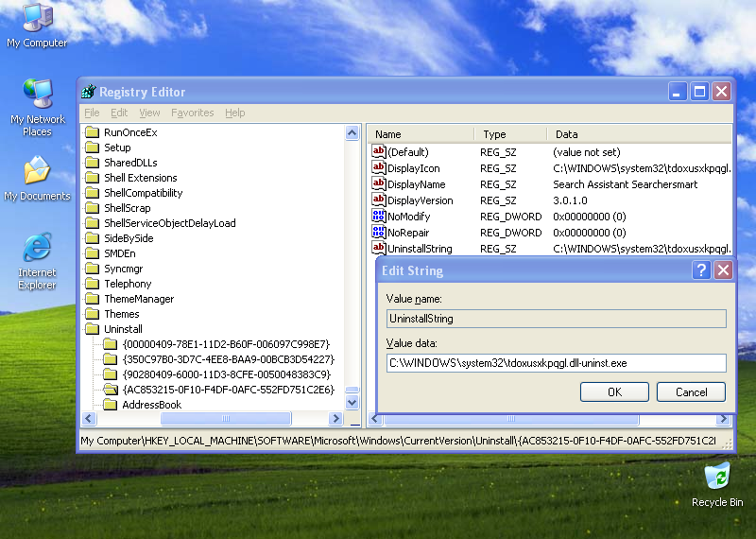This screenshot has width=756, height=539.
Task: Select the UninstallString value row
Action: click(x=551, y=249)
